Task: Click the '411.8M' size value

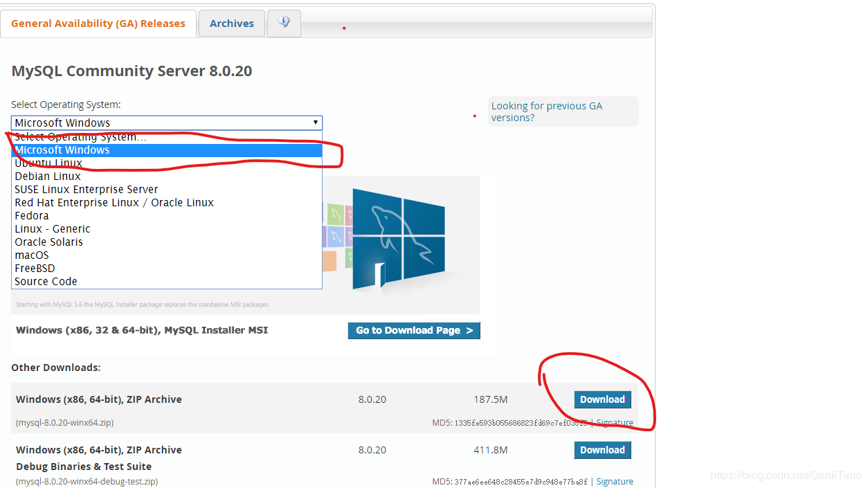Action: [491, 450]
